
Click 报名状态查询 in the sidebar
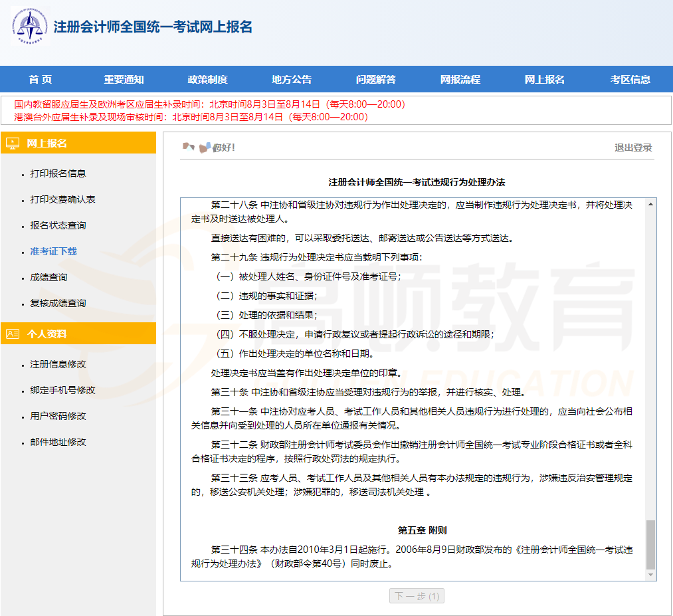point(58,225)
